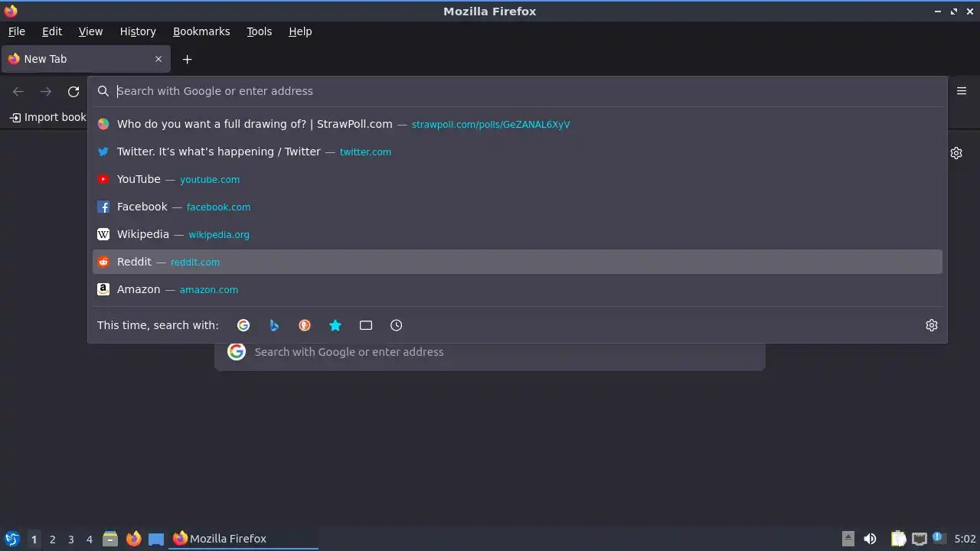Image resolution: width=980 pixels, height=551 pixels.
Task: Search open Tabs via the tab icon
Action: [x=366, y=325]
